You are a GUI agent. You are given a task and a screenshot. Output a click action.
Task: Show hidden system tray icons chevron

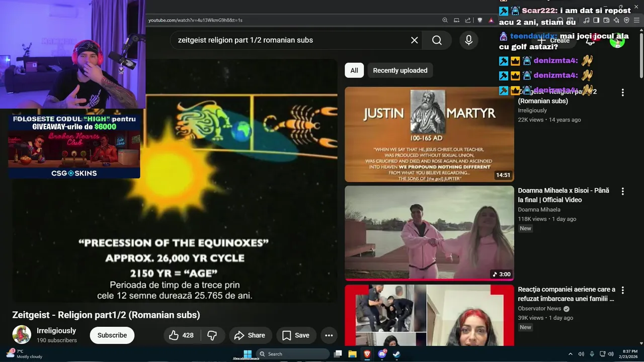point(570,354)
